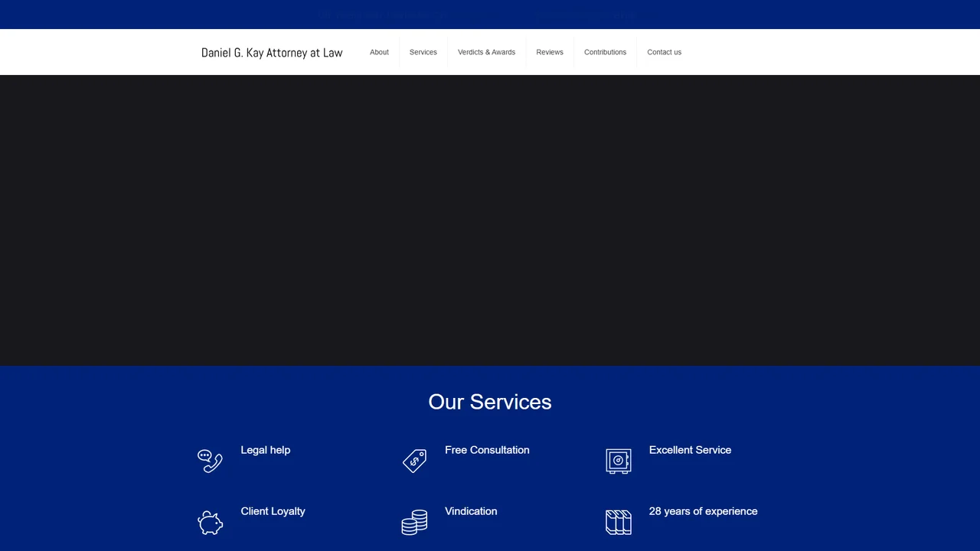Click the Client Loyalty piggy bank icon
This screenshot has width=980, height=551.
pyautogui.click(x=210, y=522)
